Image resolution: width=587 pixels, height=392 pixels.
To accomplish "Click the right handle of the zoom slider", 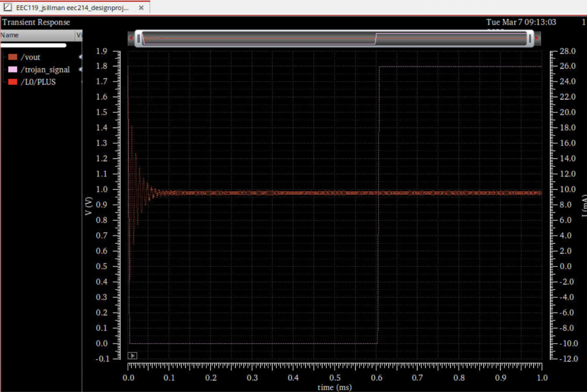I will 530,38.
